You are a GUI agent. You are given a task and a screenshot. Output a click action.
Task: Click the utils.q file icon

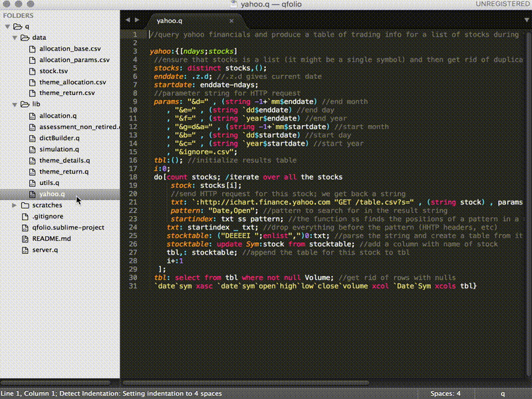point(32,184)
